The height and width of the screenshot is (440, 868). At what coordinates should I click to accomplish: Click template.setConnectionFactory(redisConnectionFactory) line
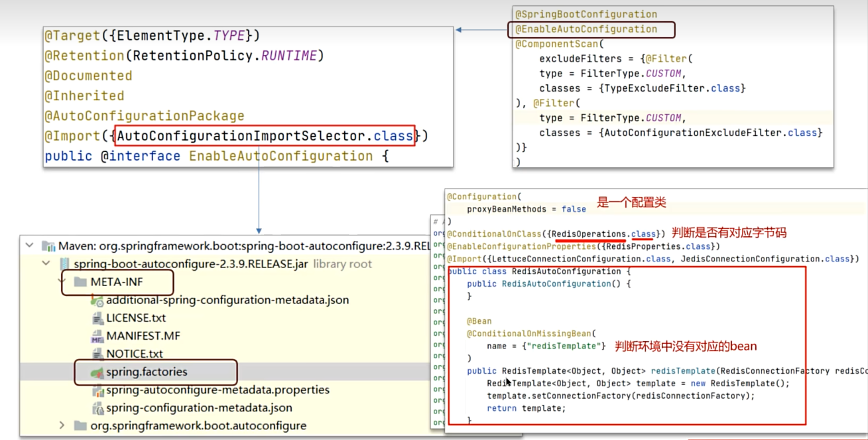pyautogui.click(x=621, y=396)
